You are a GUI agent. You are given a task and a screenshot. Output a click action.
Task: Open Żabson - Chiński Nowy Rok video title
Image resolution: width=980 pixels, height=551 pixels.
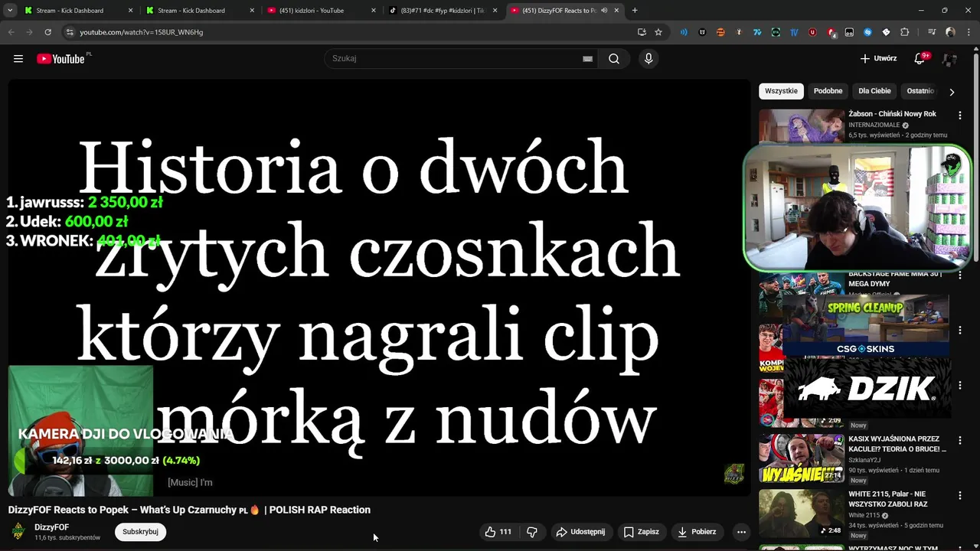[892, 114]
